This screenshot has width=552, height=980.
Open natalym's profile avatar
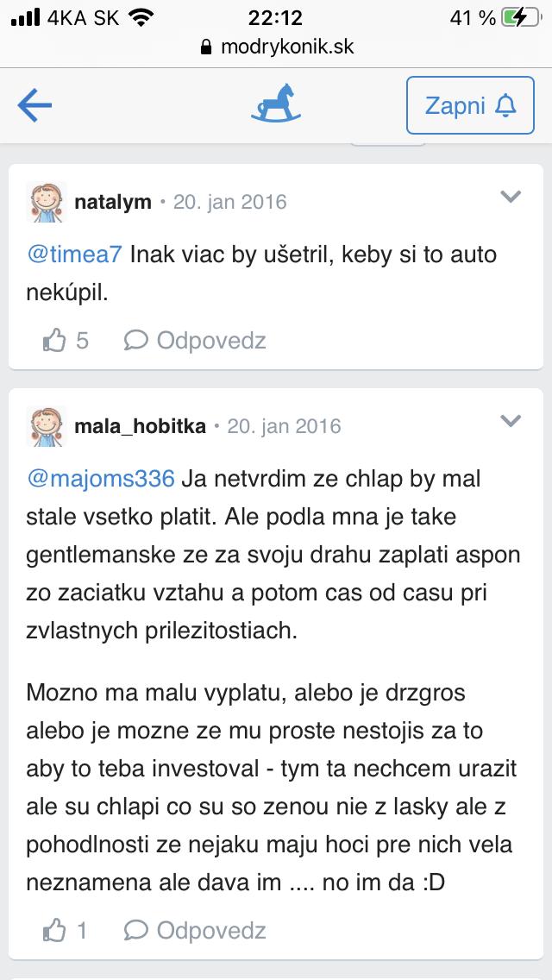pyautogui.click(x=47, y=202)
